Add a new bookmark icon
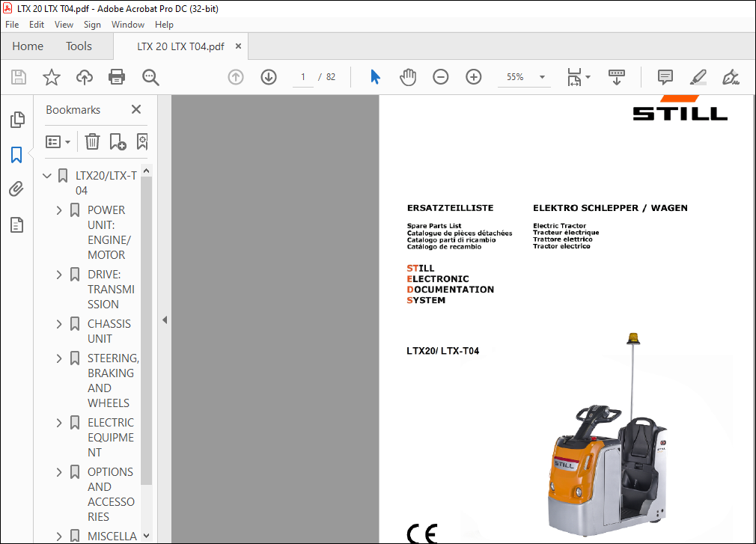Viewport: 756px width, 544px height. click(118, 141)
